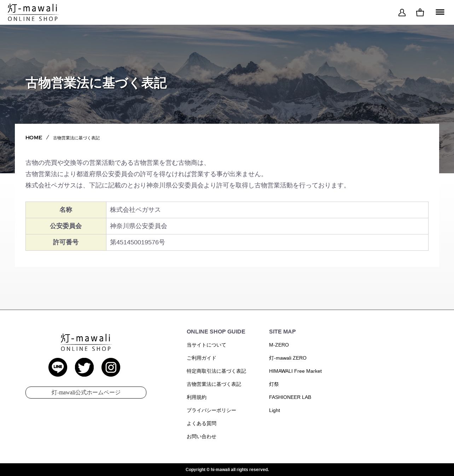Screen dimensions: 454x476
Task: Open 利用規約 link
Action: (x=197, y=397)
